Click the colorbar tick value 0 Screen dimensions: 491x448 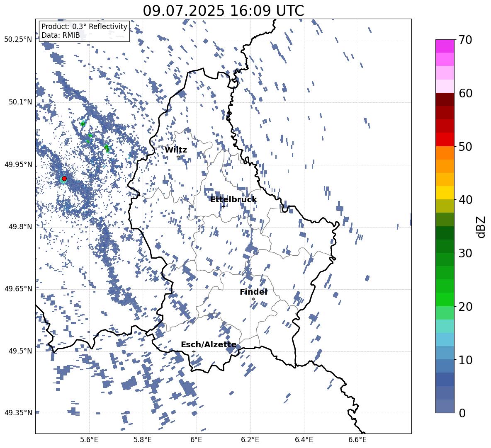point(462,413)
